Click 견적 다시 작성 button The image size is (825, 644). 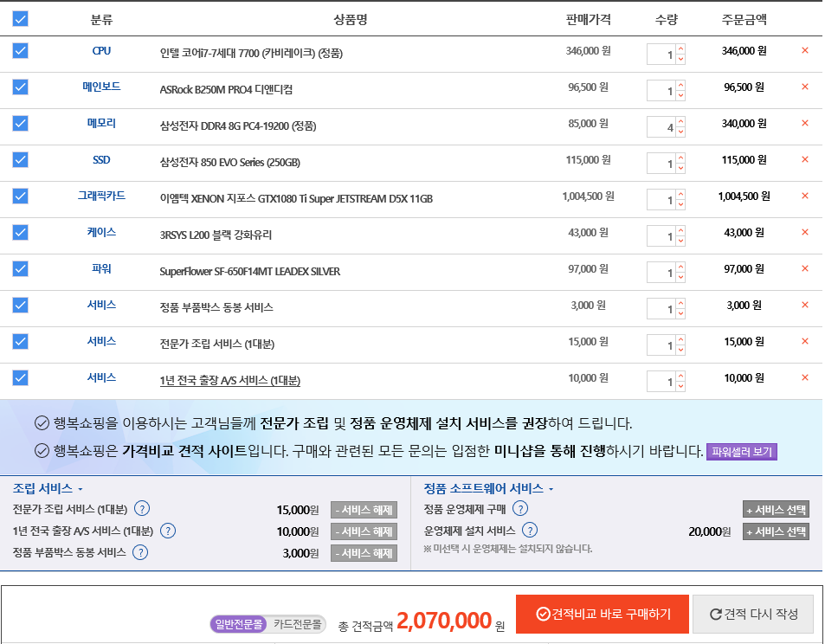[753, 614]
